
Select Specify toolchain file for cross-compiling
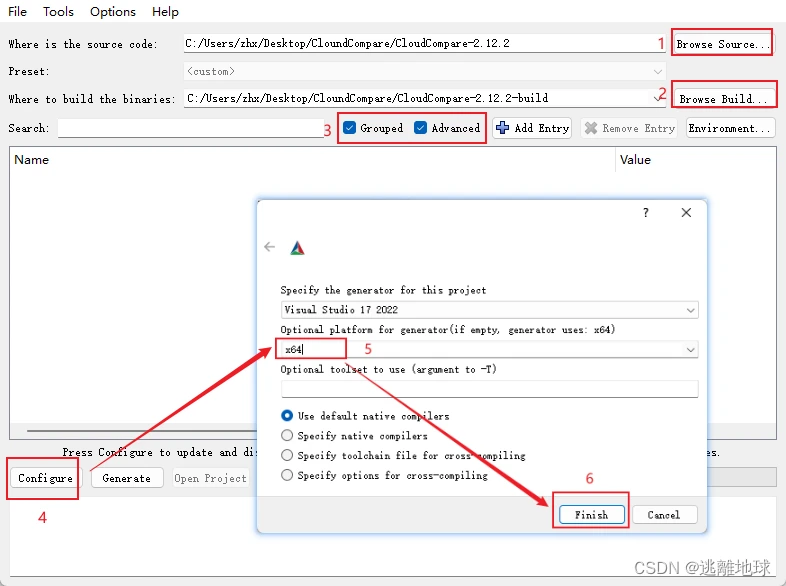(x=287, y=455)
